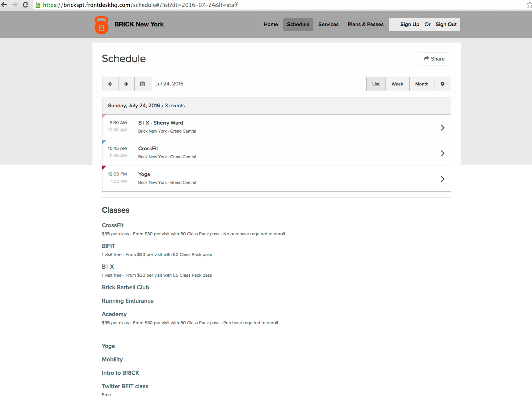The height and width of the screenshot is (407, 532).
Task: Switch to Month view
Action: (x=422, y=84)
